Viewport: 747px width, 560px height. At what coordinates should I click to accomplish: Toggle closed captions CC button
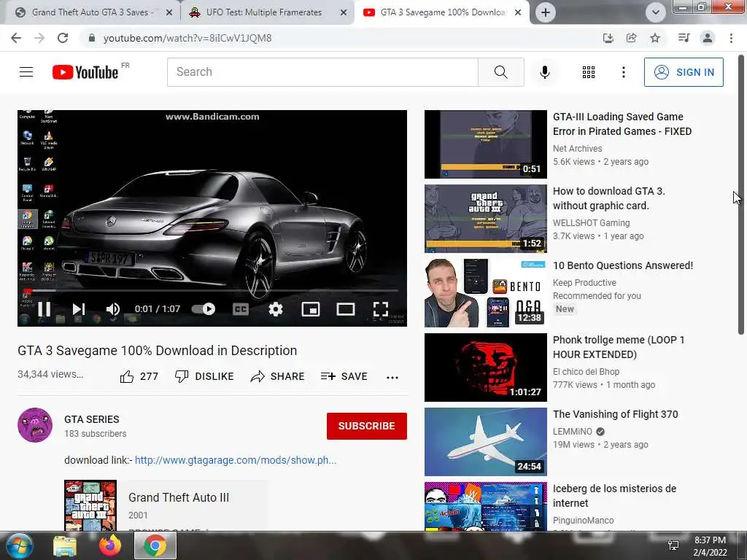coord(241,309)
